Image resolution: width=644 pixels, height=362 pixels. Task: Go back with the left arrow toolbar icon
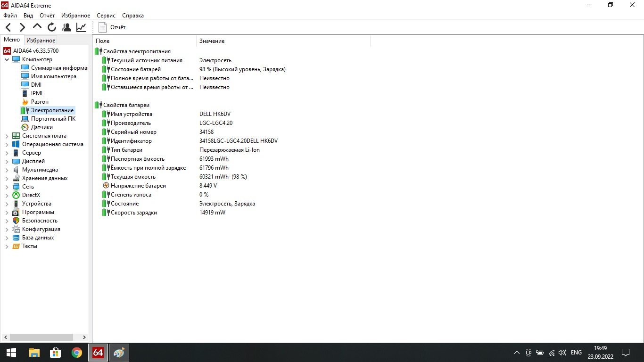(x=8, y=27)
